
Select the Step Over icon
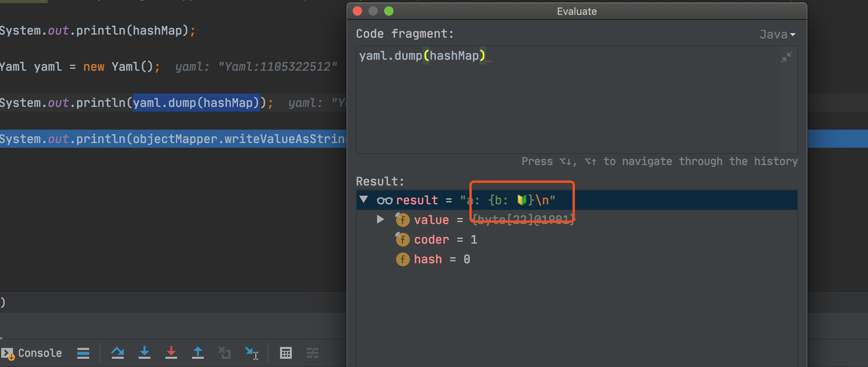click(117, 352)
